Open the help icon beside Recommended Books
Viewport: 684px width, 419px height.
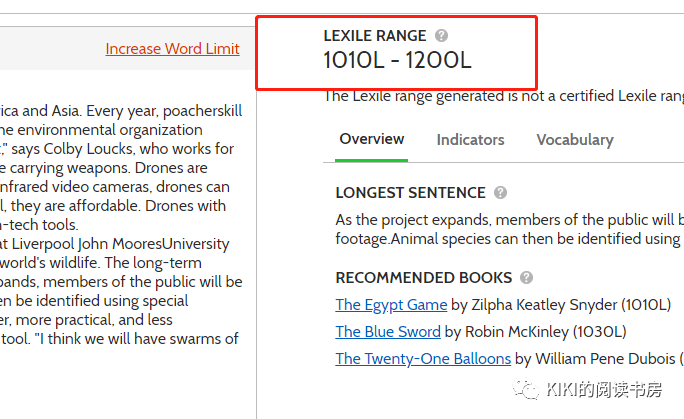tap(527, 278)
